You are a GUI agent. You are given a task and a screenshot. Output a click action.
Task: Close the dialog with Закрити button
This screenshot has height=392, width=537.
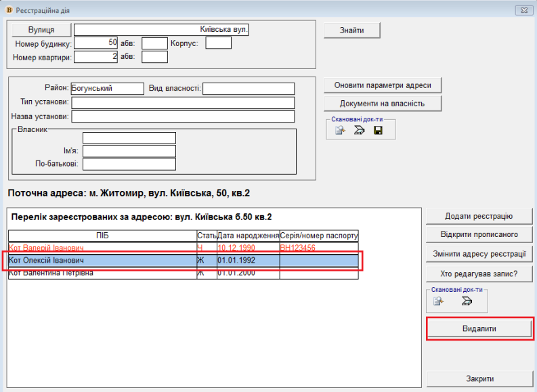tap(479, 378)
